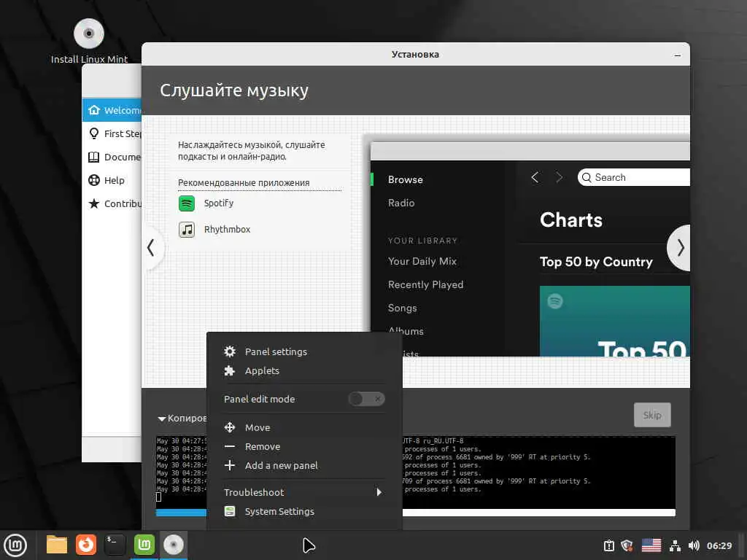Select Remove in the panel menu
The height and width of the screenshot is (560, 747).
(304, 446)
